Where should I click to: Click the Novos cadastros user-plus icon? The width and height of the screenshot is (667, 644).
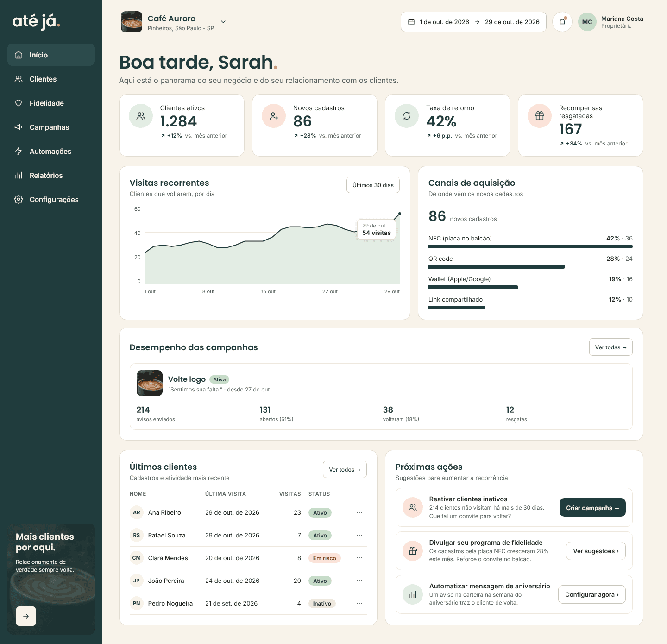click(274, 116)
